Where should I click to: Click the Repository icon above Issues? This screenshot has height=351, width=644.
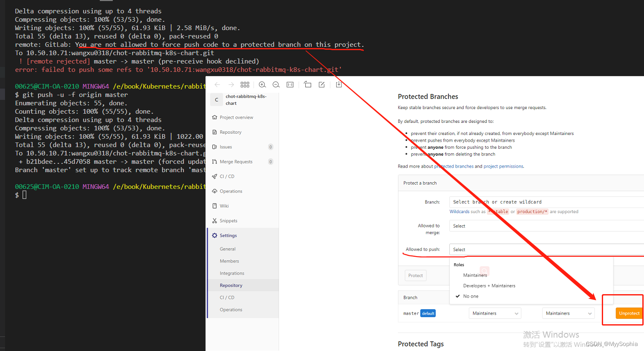[215, 132]
